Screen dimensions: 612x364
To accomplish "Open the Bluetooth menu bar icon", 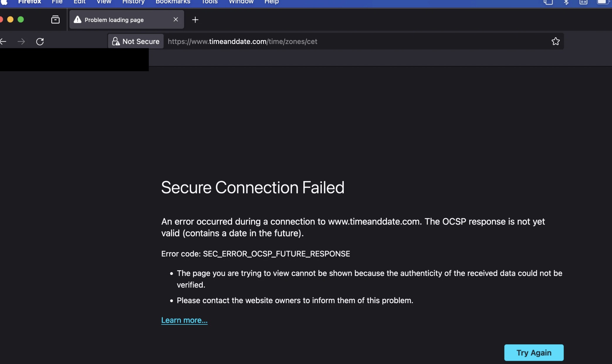I will 566,2.
